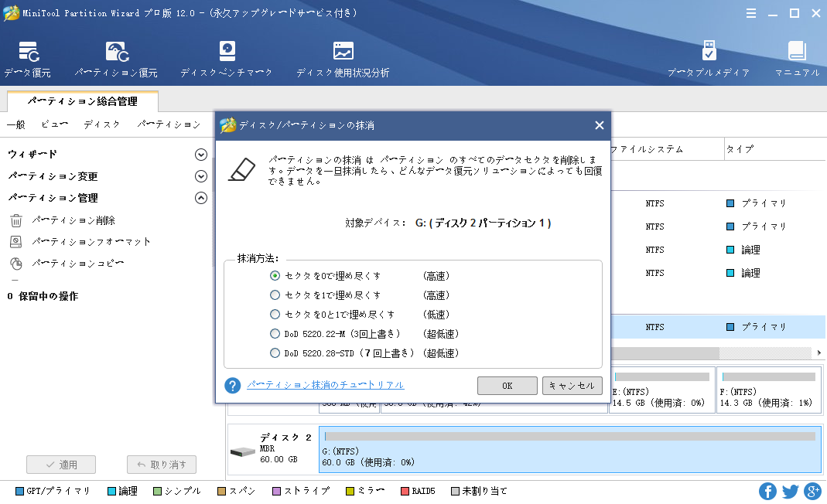Click the ミラー legend color swatch
This screenshot has width=827, height=504.
[x=350, y=492]
